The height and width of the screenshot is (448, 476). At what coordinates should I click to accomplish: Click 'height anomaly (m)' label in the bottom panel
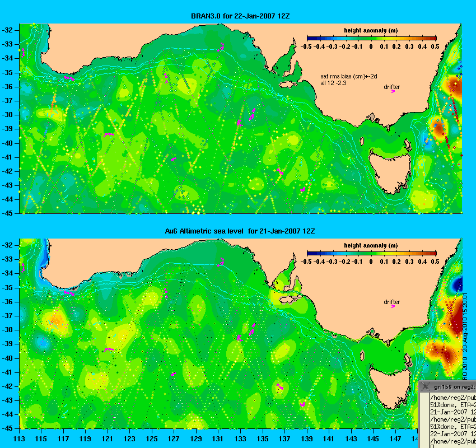[x=371, y=245]
